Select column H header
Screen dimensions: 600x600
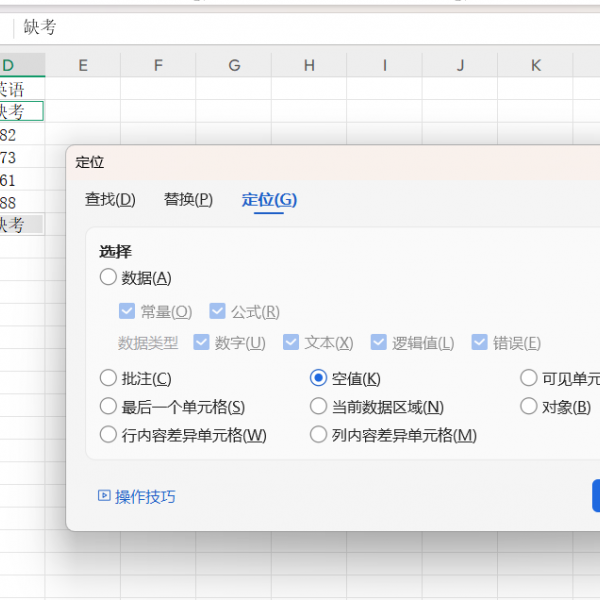pos(309,66)
